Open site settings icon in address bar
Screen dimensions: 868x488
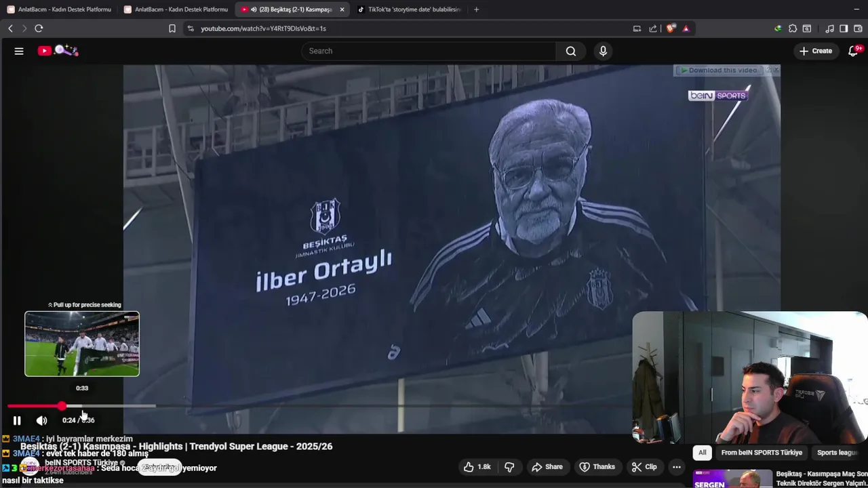point(191,28)
